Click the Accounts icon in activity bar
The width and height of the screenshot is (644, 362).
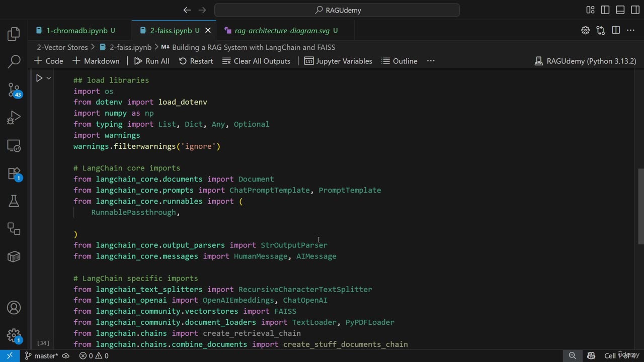[14, 308]
